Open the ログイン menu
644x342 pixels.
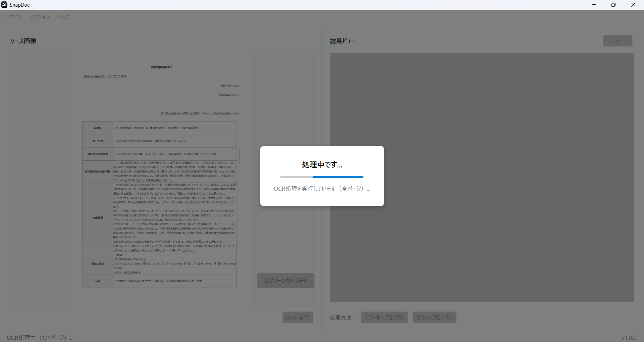pyautogui.click(x=14, y=17)
